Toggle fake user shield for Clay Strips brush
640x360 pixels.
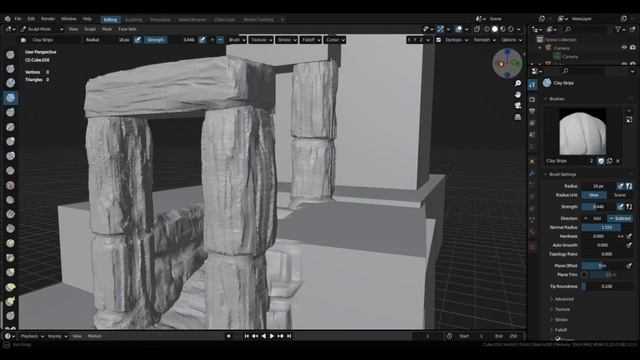[x=601, y=161]
